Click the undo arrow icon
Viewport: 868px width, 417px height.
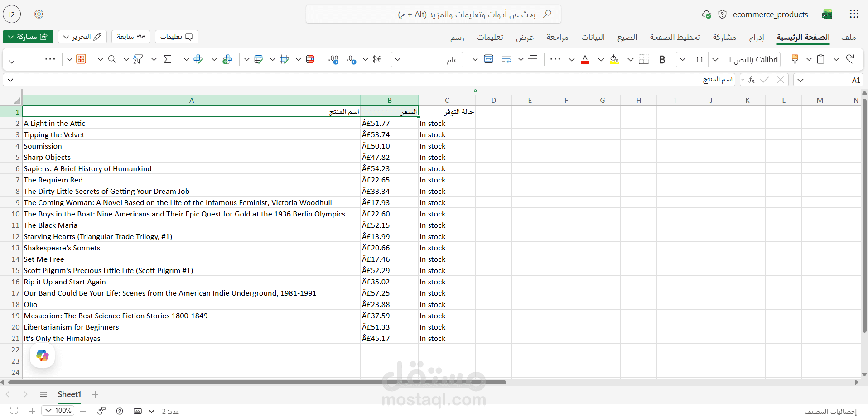click(x=850, y=59)
